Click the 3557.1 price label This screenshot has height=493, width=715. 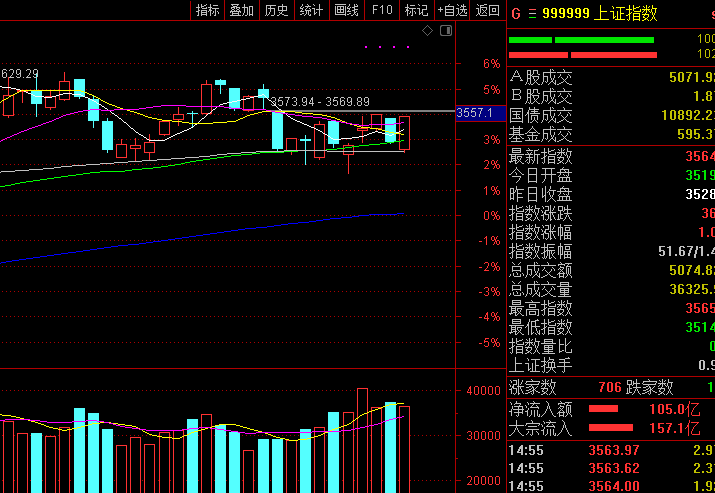[x=481, y=113]
